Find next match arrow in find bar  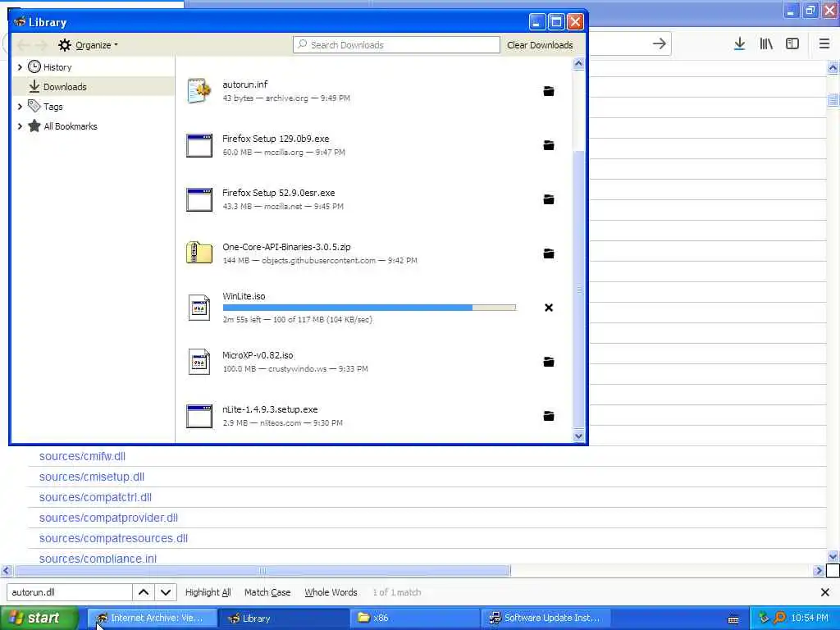(x=166, y=592)
